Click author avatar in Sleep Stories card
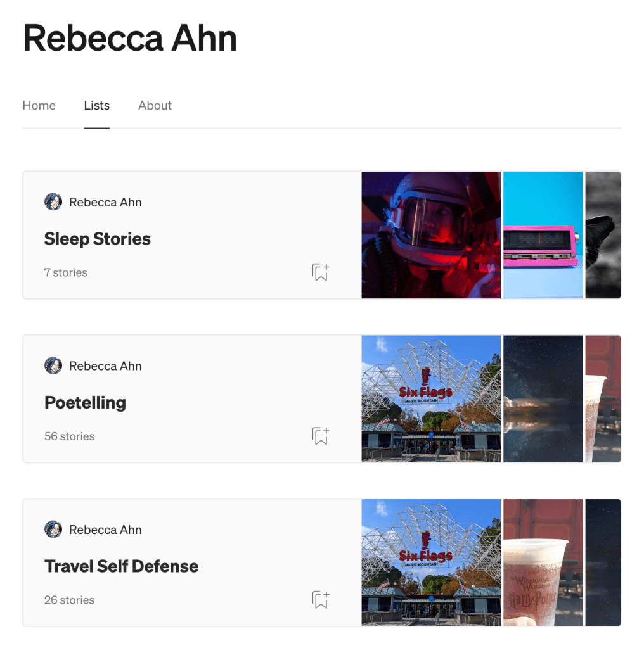The image size is (644, 648). (x=53, y=202)
